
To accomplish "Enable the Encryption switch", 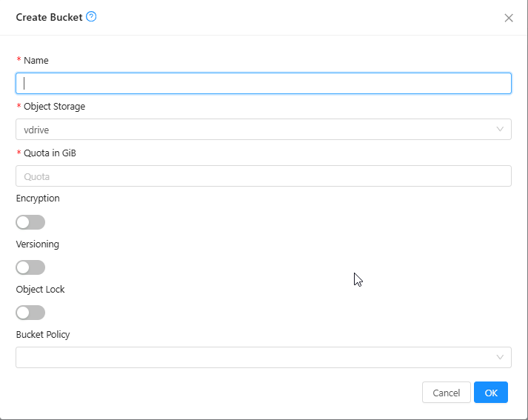I will click(x=30, y=222).
